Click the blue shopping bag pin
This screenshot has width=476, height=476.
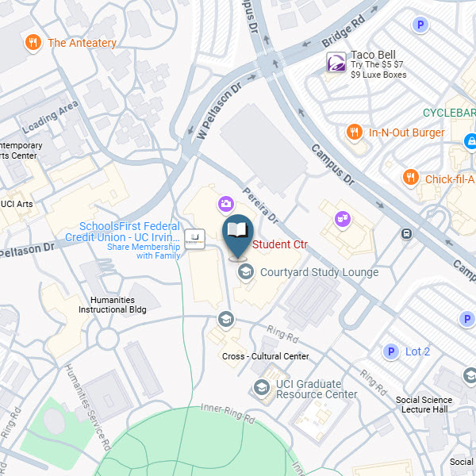pyautogui.click(x=470, y=141)
